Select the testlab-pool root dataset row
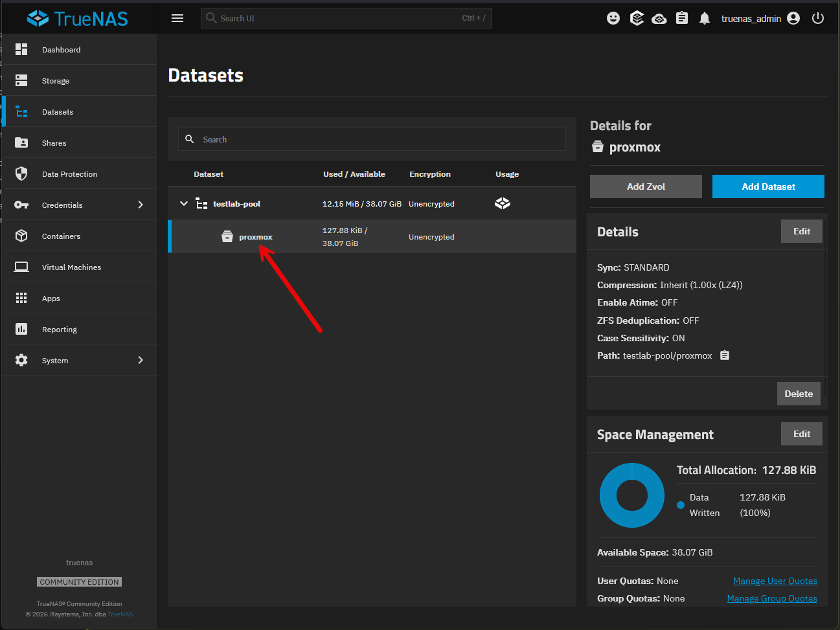The height and width of the screenshot is (630, 840). pyautogui.click(x=372, y=203)
